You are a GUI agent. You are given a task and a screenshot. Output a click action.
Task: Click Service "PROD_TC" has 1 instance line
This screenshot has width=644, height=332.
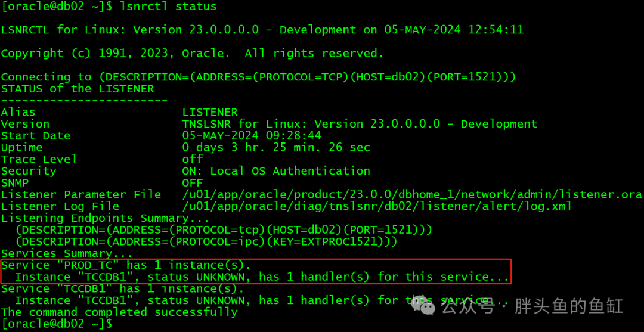point(126,265)
